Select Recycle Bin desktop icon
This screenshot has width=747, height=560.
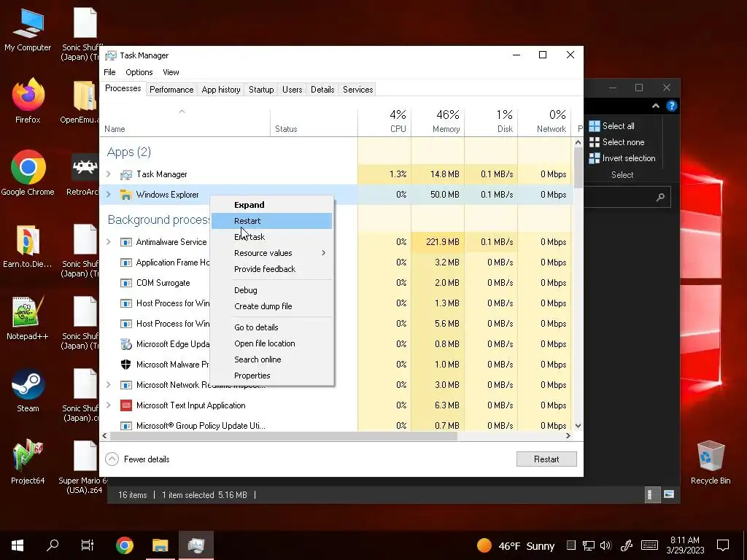coord(711,462)
